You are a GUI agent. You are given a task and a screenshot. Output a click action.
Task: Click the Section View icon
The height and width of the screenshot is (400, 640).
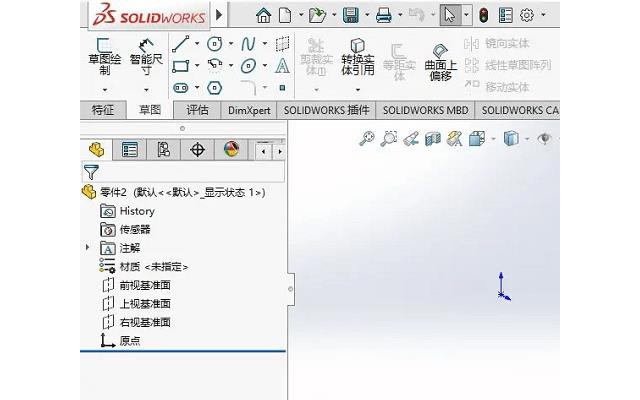[x=433, y=139]
